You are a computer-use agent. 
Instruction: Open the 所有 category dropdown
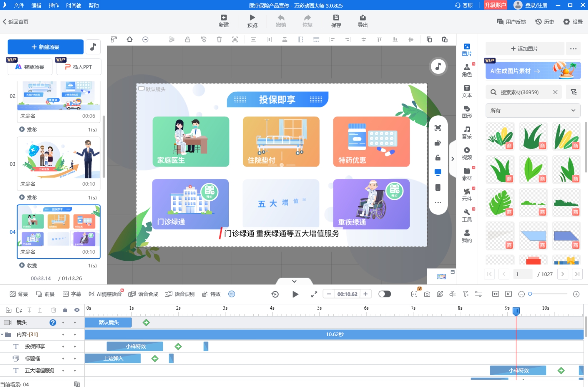coord(533,111)
